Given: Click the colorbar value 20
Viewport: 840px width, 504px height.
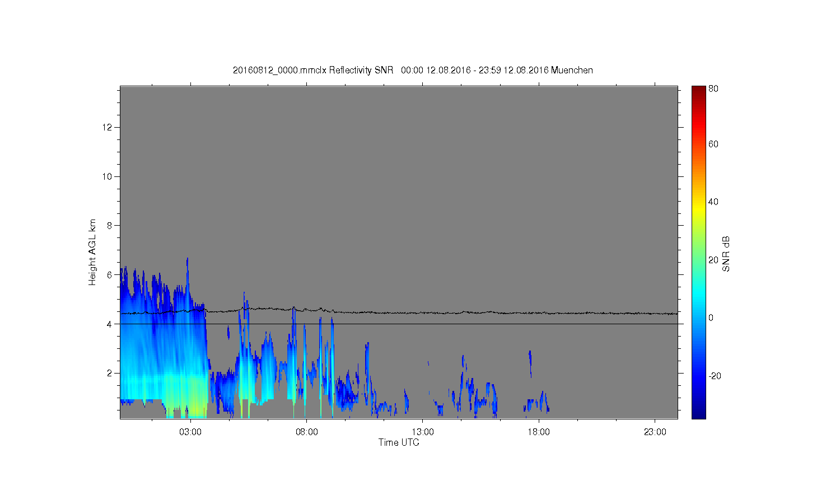Looking at the screenshot, I should tap(713, 260).
